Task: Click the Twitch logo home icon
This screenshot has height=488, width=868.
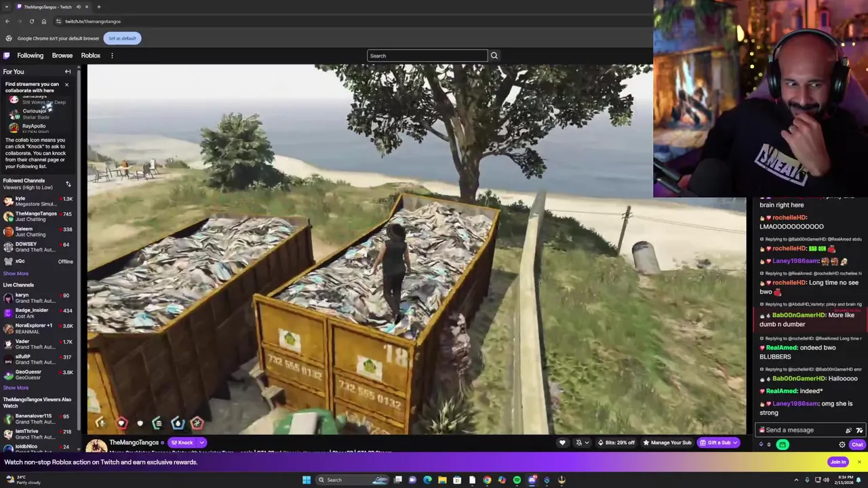Action: [7, 56]
